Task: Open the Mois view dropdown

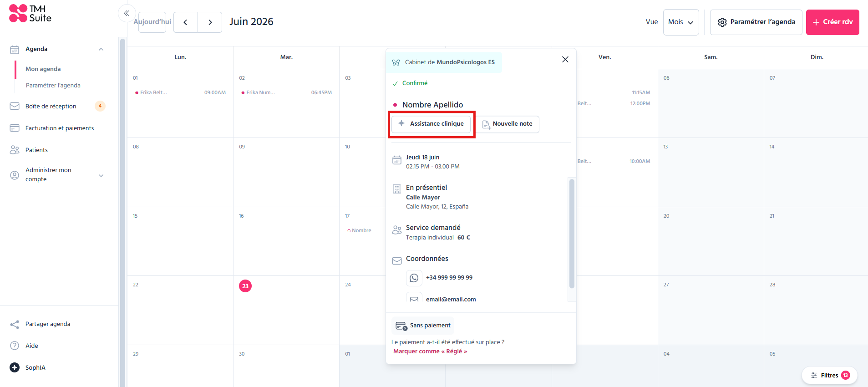Action: [x=681, y=22]
